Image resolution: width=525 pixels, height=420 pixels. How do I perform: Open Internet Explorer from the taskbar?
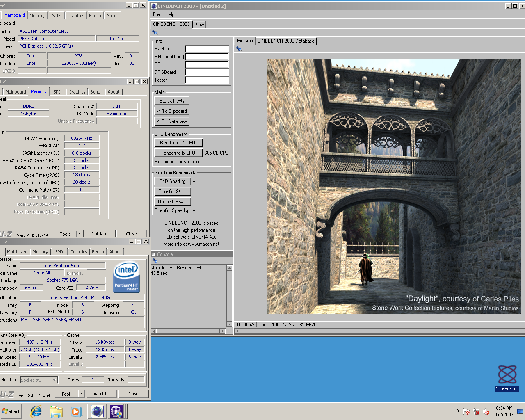[x=36, y=411]
